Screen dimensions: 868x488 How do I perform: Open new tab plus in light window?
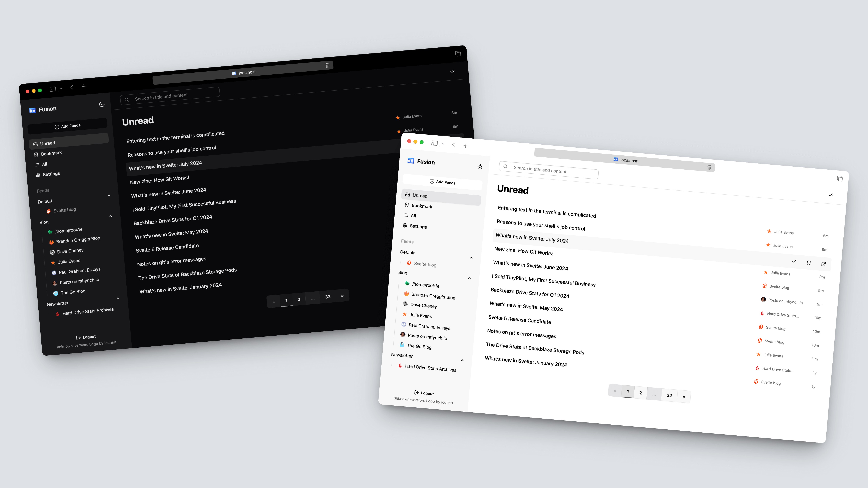click(465, 146)
